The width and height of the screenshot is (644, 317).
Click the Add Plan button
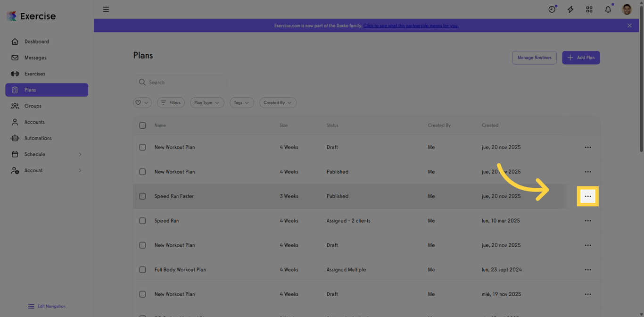(581, 58)
